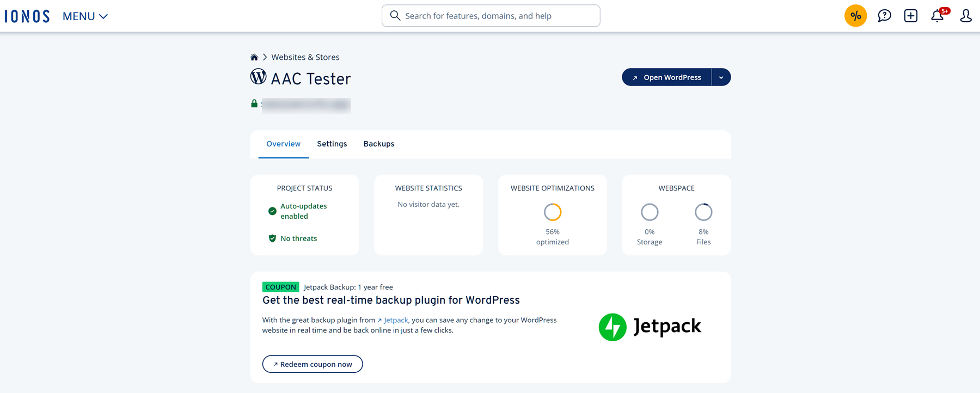Follow the Jetpack text link
Image resolution: width=980 pixels, height=393 pixels.
tap(395, 320)
